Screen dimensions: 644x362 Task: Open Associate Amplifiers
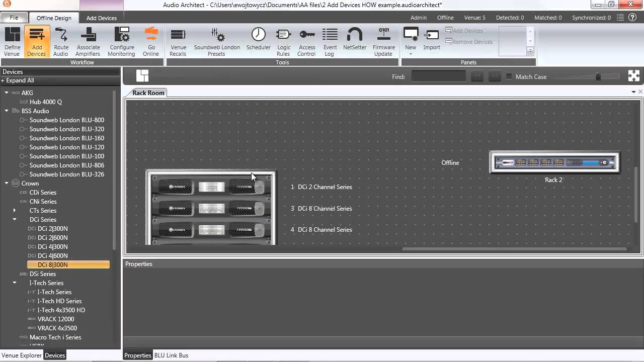pyautogui.click(x=88, y=41)
